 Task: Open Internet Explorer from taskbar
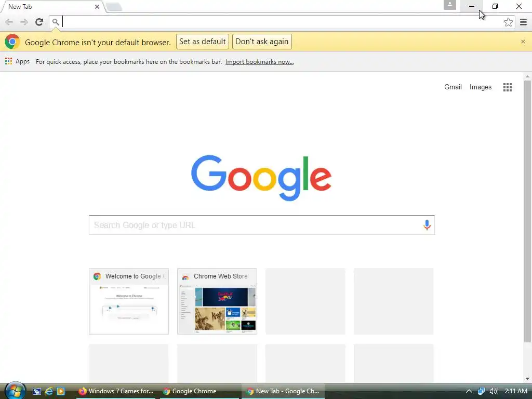[48, 391]
